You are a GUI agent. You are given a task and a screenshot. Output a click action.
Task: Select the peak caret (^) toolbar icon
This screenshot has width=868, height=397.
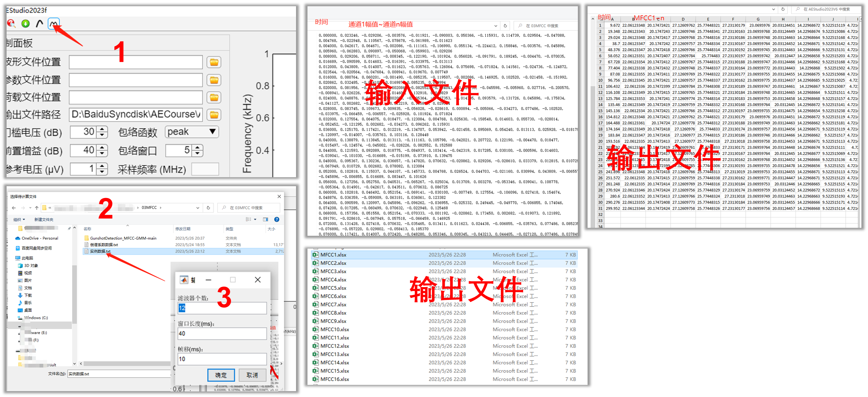pyautogui.click(x=39, y=23)
